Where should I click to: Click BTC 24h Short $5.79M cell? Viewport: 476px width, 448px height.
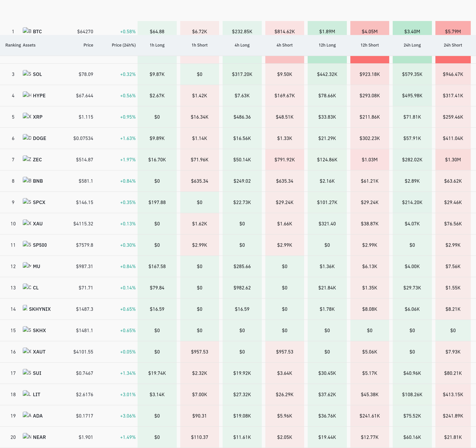[453, 28]
